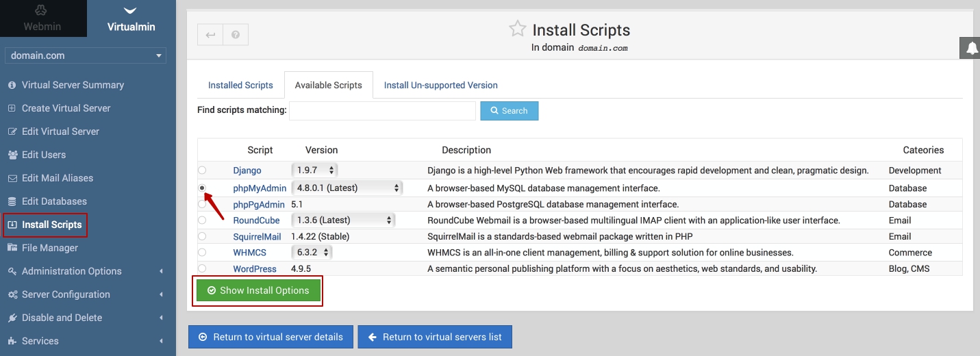This screenshot has height=356, width=980.
Task: Click the Show Install Options button
Action: 258,291
